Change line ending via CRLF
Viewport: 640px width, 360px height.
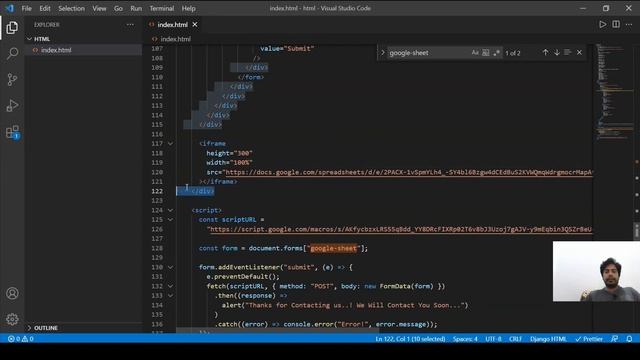click(516, 339)
